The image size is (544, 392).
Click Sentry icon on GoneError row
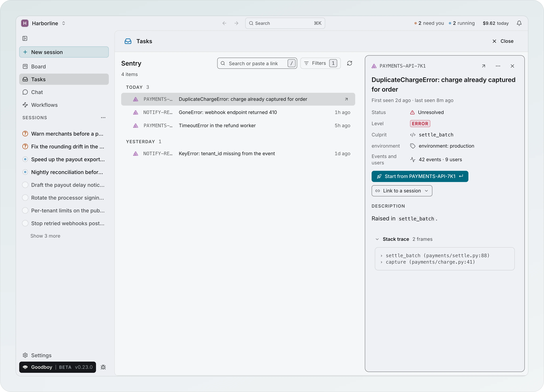[135, 112]
